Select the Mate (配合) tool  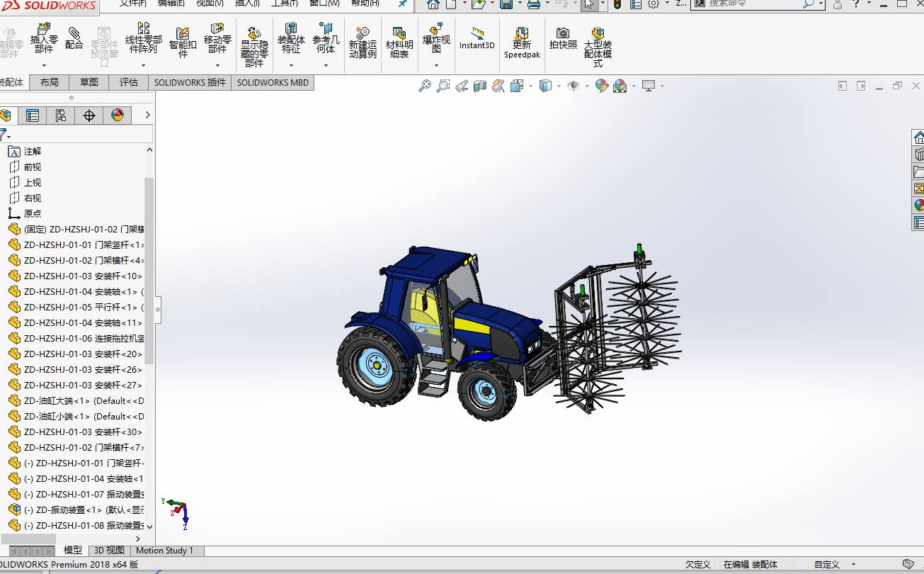pos(74,38)
